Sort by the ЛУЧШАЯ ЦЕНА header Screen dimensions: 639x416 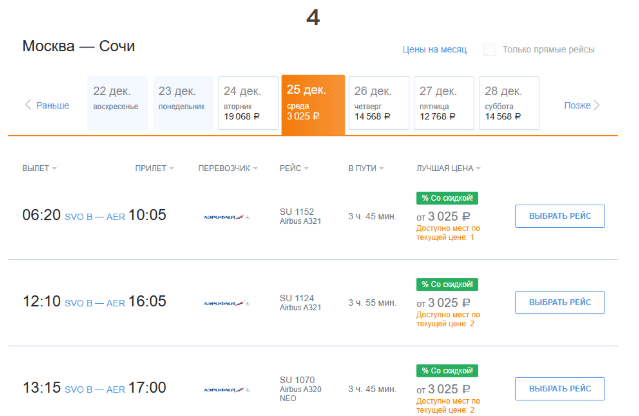tap(448, 168)
